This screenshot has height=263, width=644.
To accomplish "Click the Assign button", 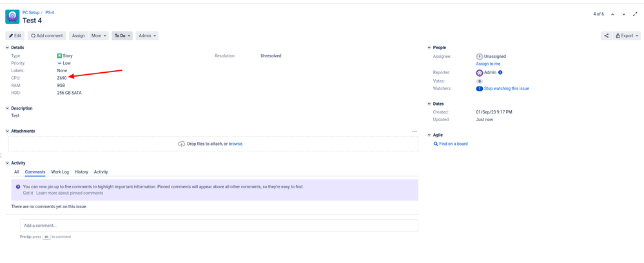I will click(x=79, y=35).
